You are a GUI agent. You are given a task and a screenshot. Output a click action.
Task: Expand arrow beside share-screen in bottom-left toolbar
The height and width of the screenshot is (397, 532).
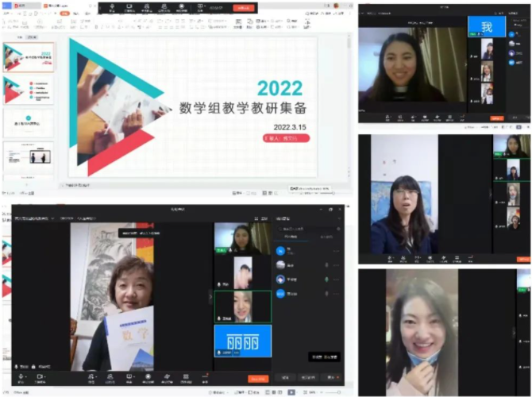[134, 376]
